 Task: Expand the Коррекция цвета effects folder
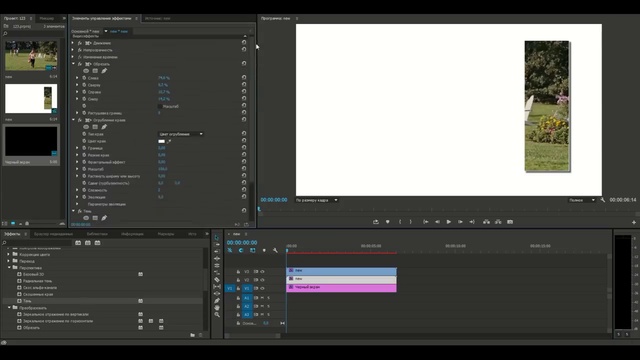(x=9, y=254)
